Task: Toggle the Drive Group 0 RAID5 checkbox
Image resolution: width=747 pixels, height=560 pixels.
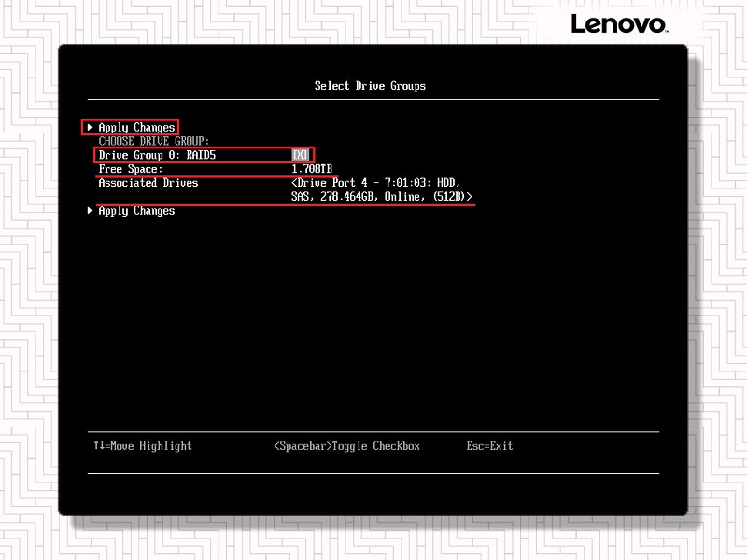Action: click(x=300, y=155)
